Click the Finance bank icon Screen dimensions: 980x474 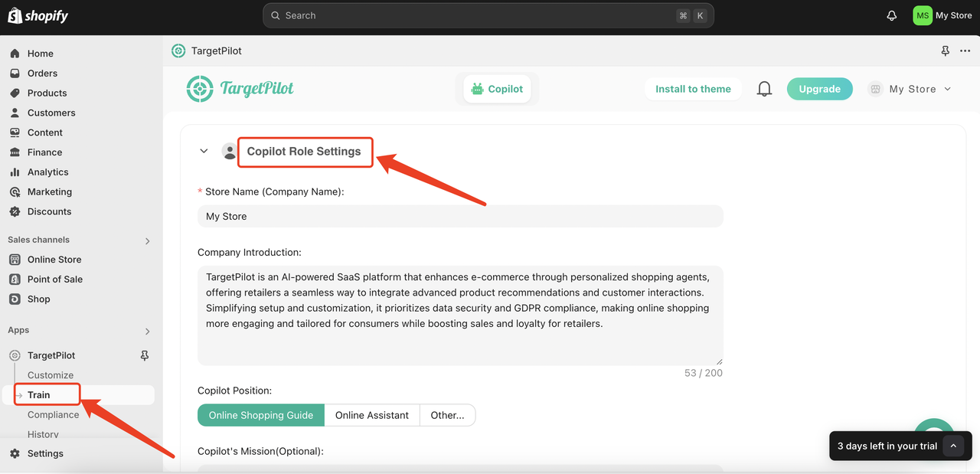pyautogui.click(x=15, y=152)
